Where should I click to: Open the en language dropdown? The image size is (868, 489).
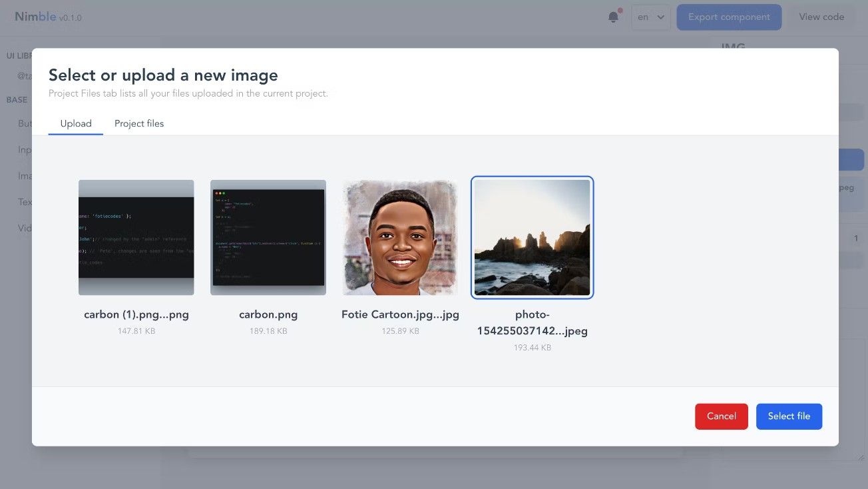(650, 17)
